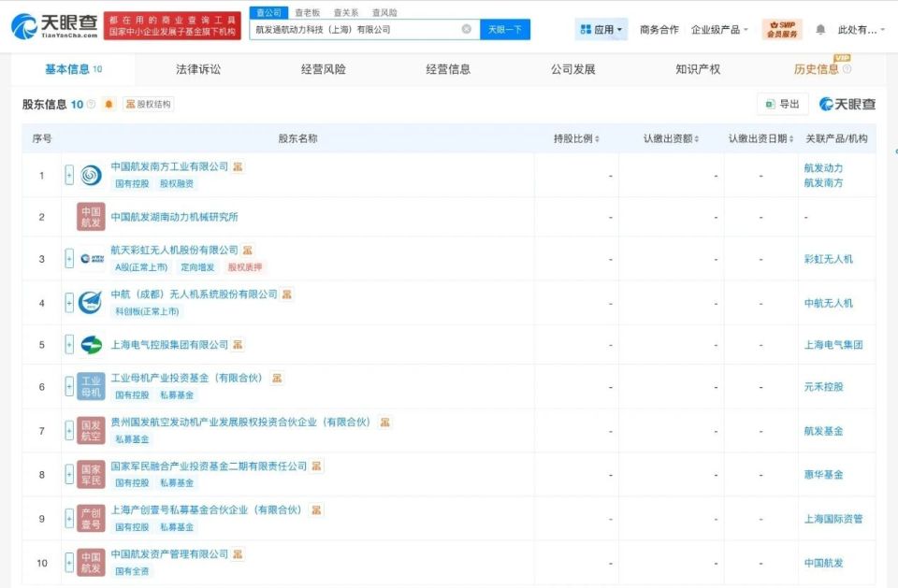This screenshot has height=588, width=898.
Task: Click the Excel export icon beside 导出
Action: pos(770,104)
